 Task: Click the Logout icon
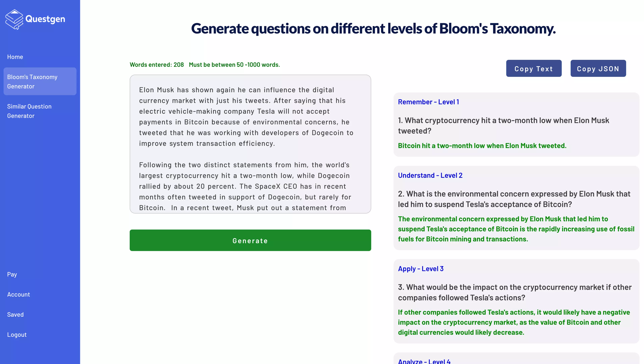(17, 334)
